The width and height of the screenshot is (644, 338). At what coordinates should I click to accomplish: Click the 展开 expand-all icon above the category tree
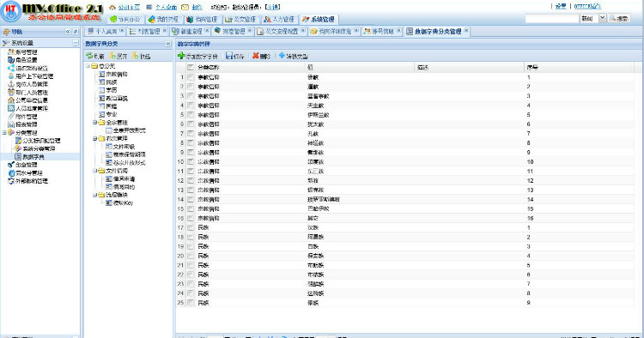coord(112,56)
